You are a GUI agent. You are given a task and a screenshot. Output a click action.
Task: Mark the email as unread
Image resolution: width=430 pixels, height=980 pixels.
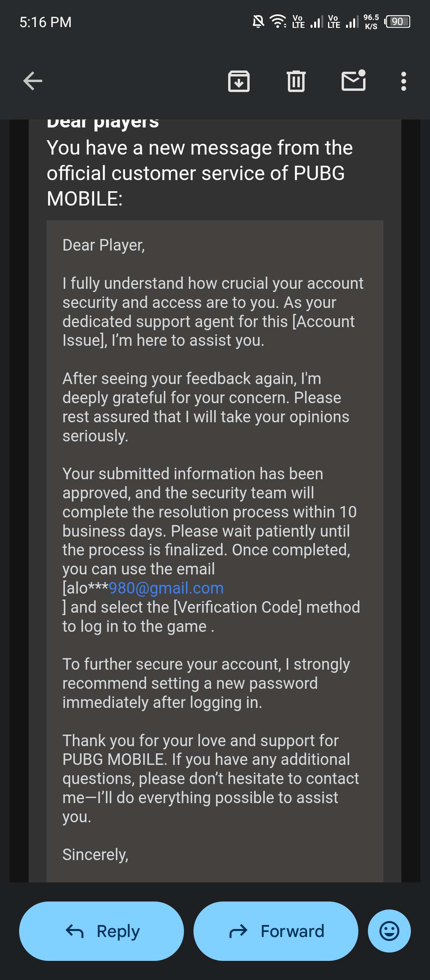[354, 80]
